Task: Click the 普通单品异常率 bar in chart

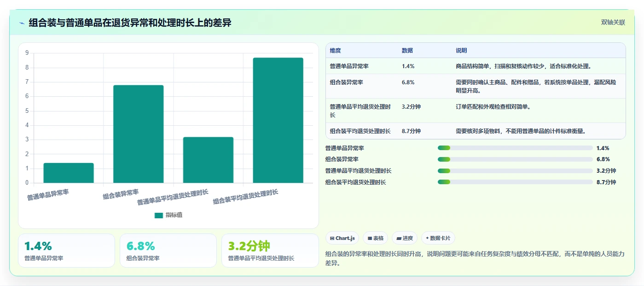Action: click(x=69, y=173)
